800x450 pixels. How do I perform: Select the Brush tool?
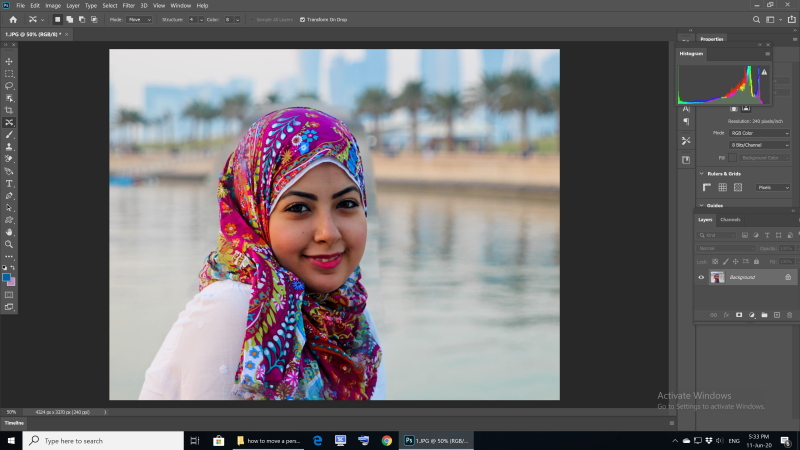[x=9, y=135]
